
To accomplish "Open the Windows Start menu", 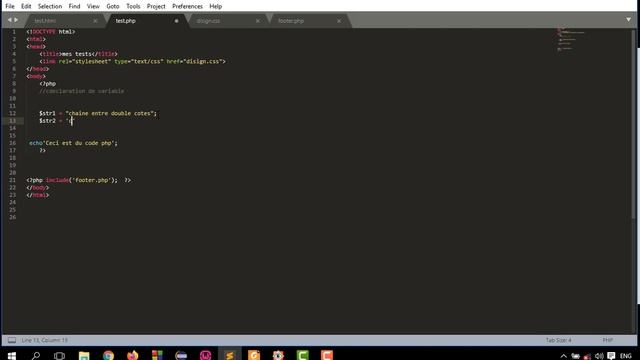I will 12,356.
